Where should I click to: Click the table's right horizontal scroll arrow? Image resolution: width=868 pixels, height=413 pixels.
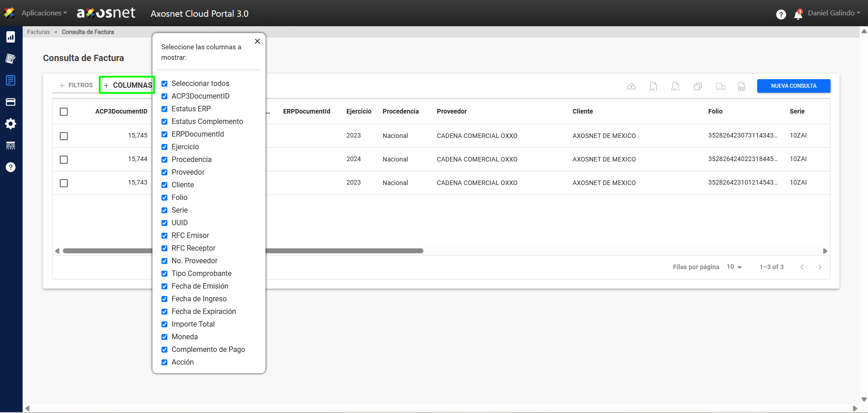[x=825, y=251]
